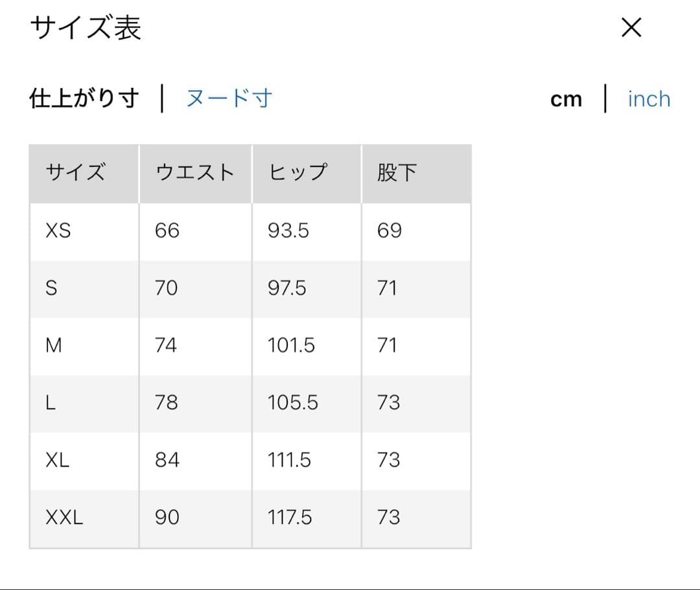Click the 117.5 hip value for XXL
This screenshot has width=700, height=590.
(290, 517)
